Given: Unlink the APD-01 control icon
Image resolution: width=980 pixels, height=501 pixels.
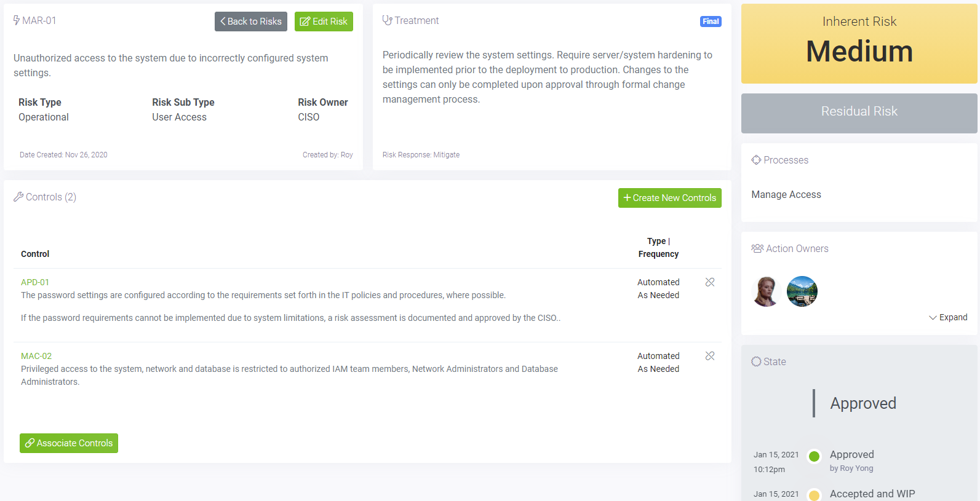Looking at the screenshot, I should tap(710, 282).
